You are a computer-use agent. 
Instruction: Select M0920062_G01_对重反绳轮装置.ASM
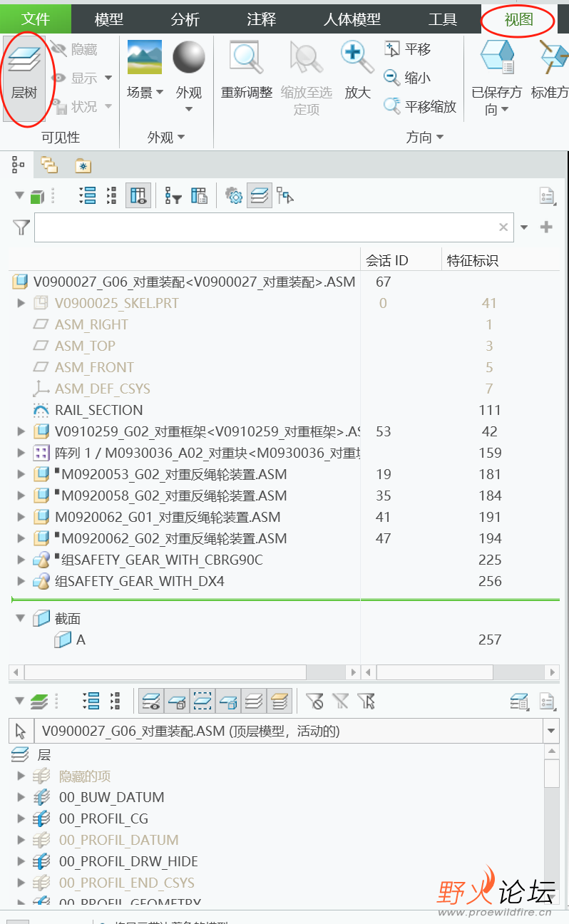pos(168,517)
